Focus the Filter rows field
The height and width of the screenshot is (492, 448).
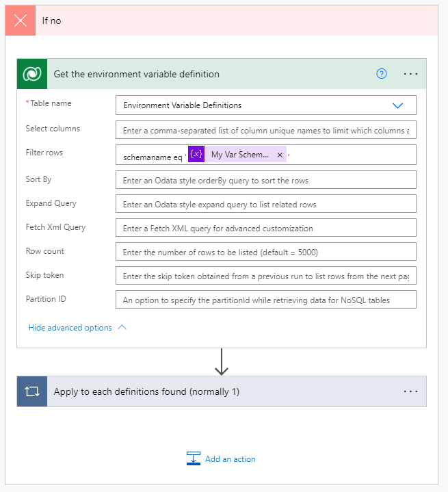click(266, 155)
